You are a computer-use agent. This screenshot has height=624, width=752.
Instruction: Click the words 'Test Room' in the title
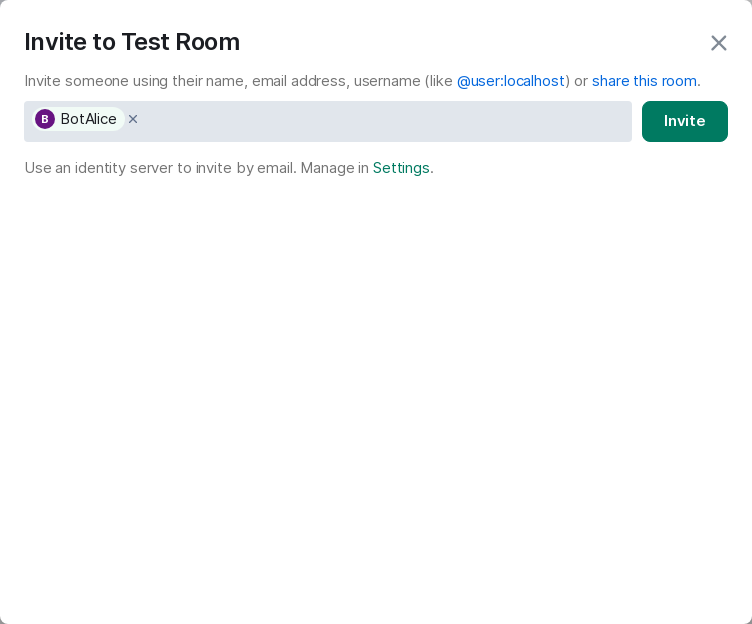click(181, 42)
